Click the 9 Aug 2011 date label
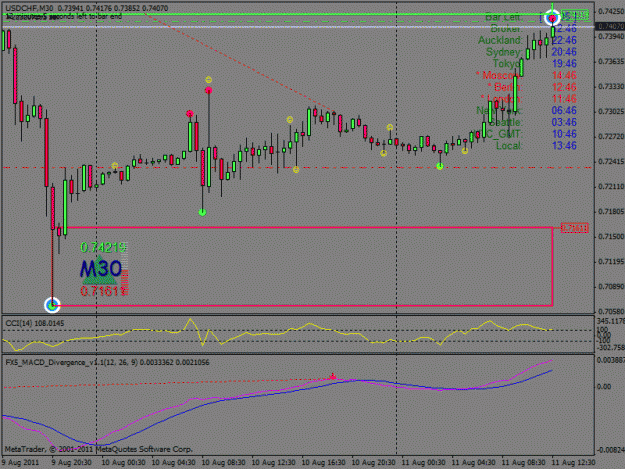625x469 pixels. click(x=20, y=463)
